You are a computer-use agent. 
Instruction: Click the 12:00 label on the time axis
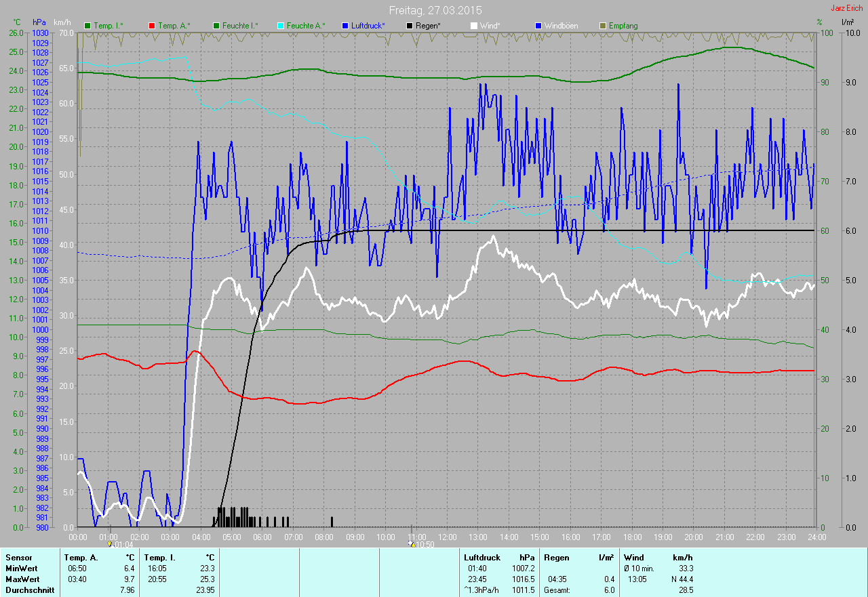tap(447, 537)
